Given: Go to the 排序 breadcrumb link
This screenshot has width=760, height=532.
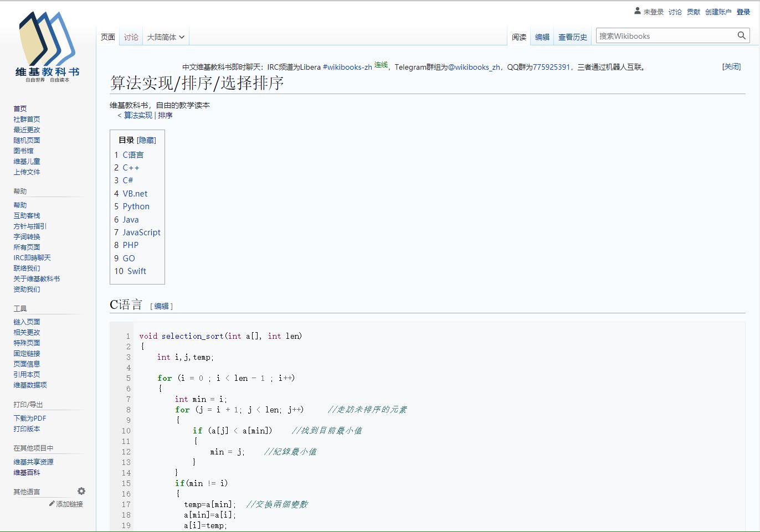Looking at the screenshot, I should [165, 115].
